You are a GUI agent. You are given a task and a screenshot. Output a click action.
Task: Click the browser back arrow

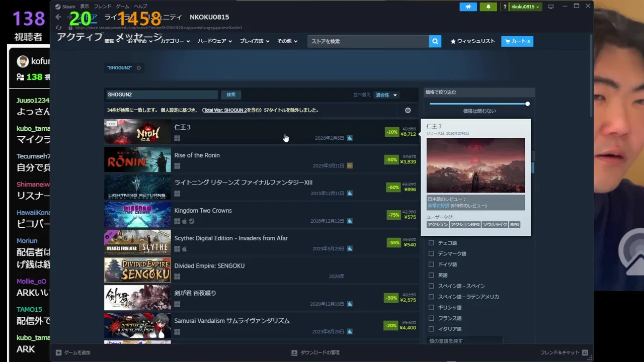tap(58, 17)
